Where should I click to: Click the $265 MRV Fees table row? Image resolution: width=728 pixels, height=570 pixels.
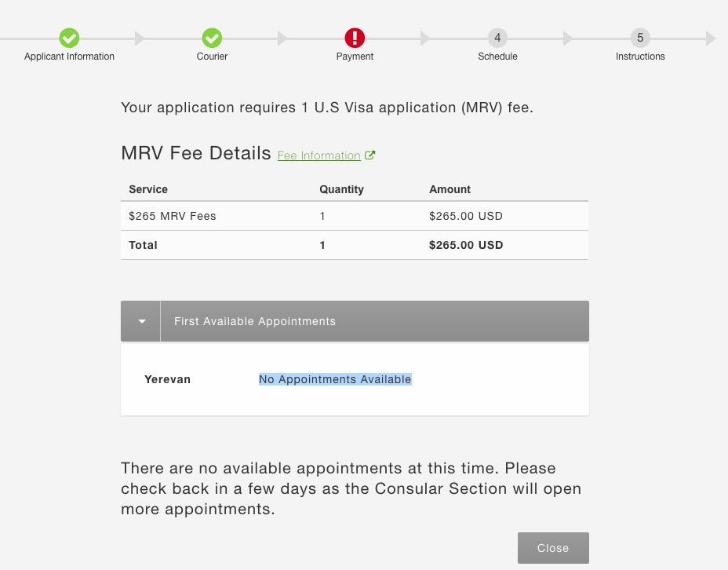click(x=355, y=216)
